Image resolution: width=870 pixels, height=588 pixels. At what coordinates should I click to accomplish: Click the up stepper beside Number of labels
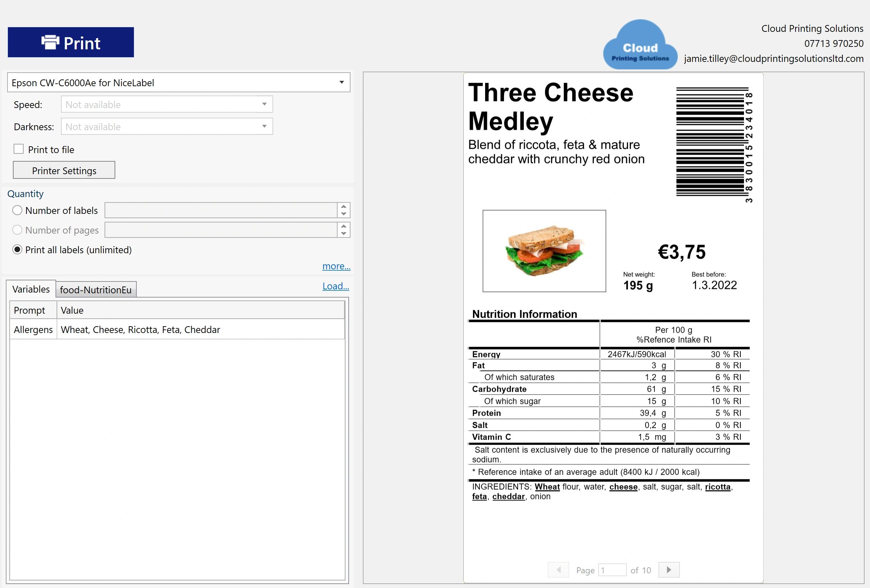[x=343, y=206]
